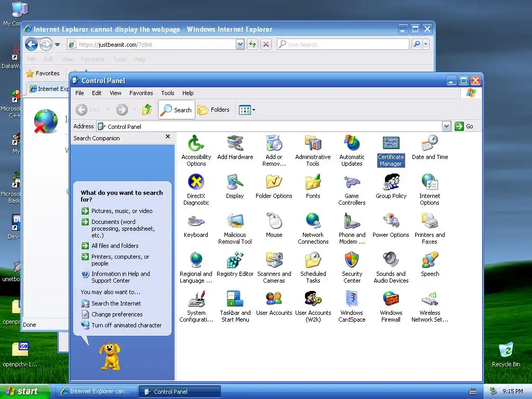Open the Help menu in Control Panel

click(x=188, y=93)
